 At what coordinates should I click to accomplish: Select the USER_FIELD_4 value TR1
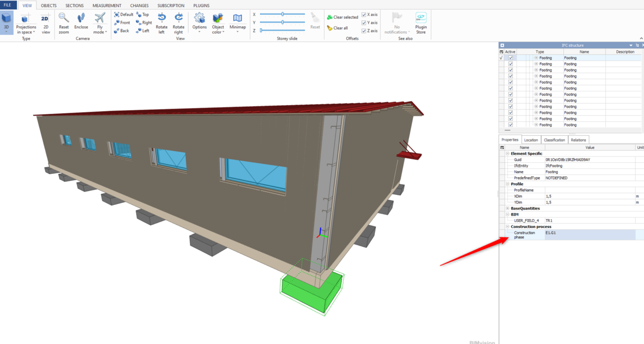coord(590,221)
